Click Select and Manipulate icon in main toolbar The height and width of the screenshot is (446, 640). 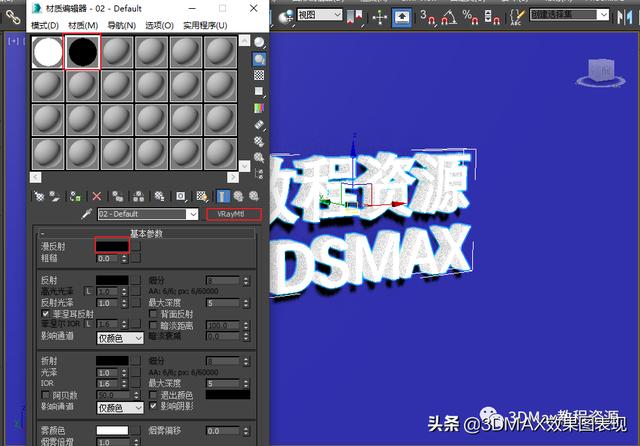tap(380, 17)
